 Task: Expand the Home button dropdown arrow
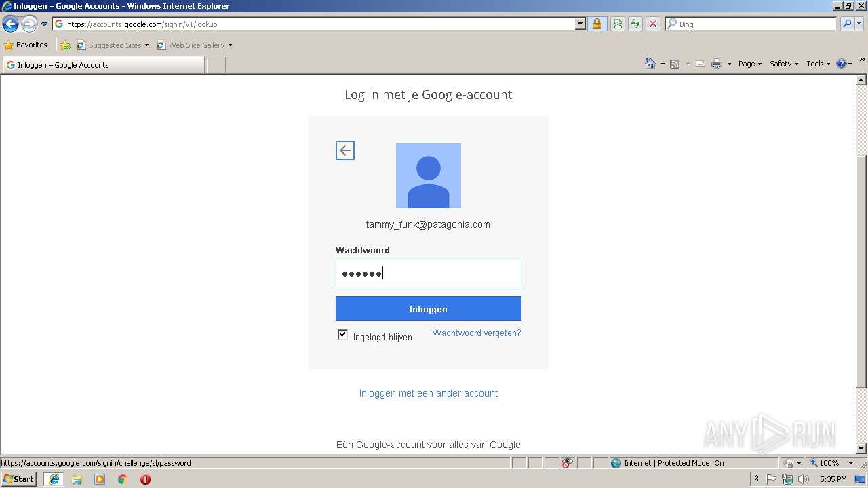663,64
